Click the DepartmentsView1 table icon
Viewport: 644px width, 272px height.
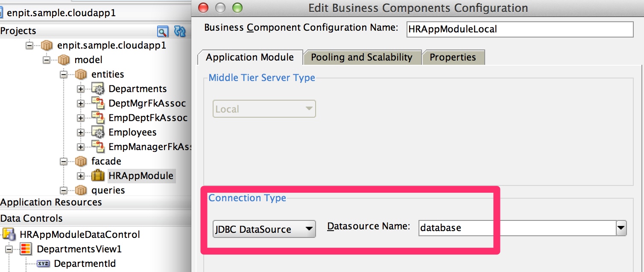pos(26,249)
